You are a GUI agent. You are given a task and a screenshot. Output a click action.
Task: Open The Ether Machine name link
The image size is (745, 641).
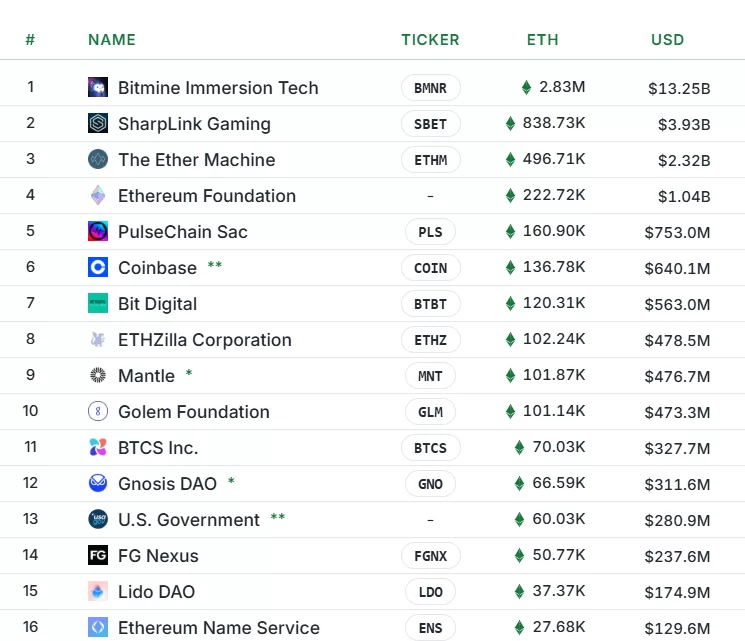tap(196, 160)
